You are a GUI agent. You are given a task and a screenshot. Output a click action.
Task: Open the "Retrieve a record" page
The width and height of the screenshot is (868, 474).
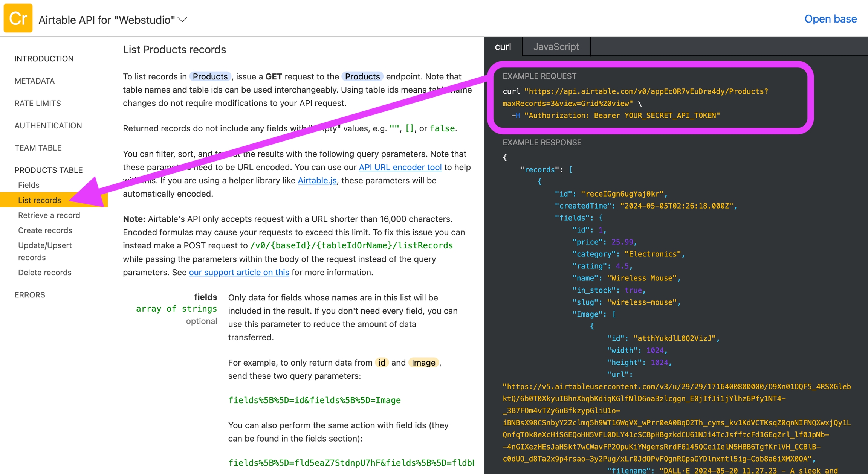(49, 215)
